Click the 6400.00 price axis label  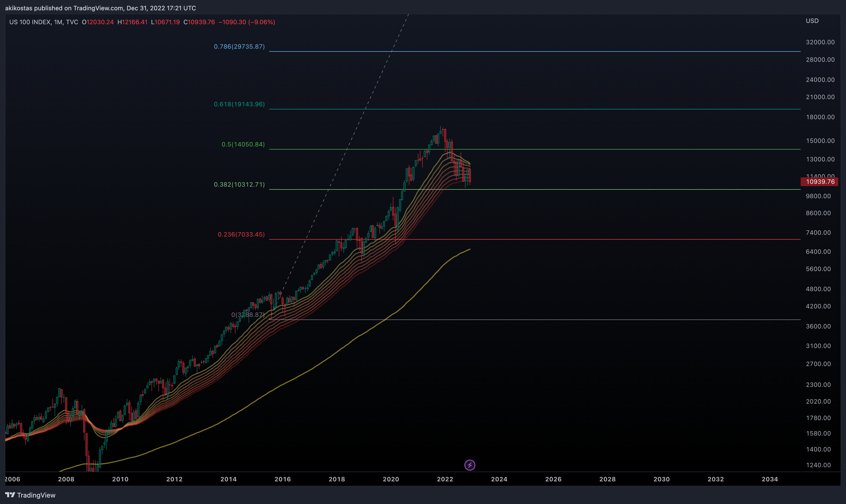coord(818,252)
